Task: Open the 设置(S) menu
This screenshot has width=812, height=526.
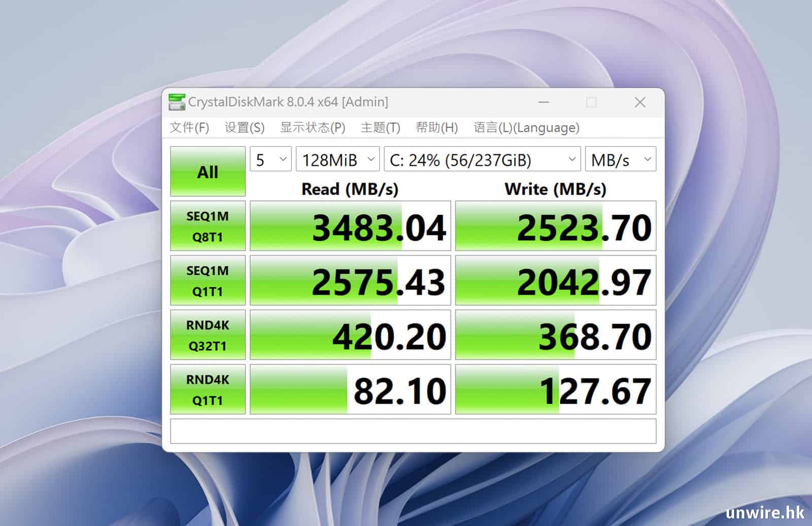Action: [x=245, y=127]
